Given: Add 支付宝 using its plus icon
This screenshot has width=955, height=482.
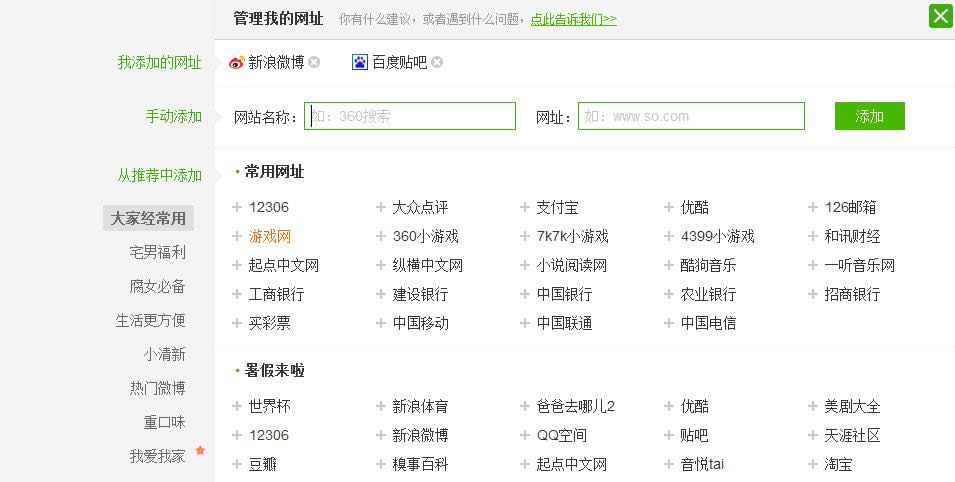Looking at the screenshot, I should [x=524, y=207].
